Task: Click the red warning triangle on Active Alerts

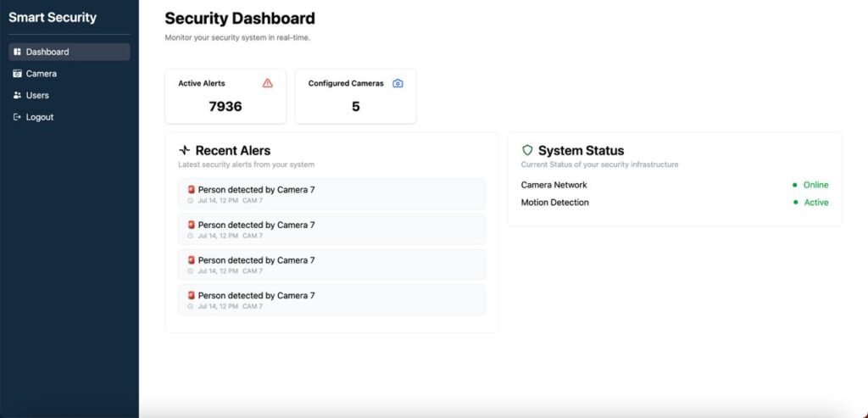Action: 268,83
